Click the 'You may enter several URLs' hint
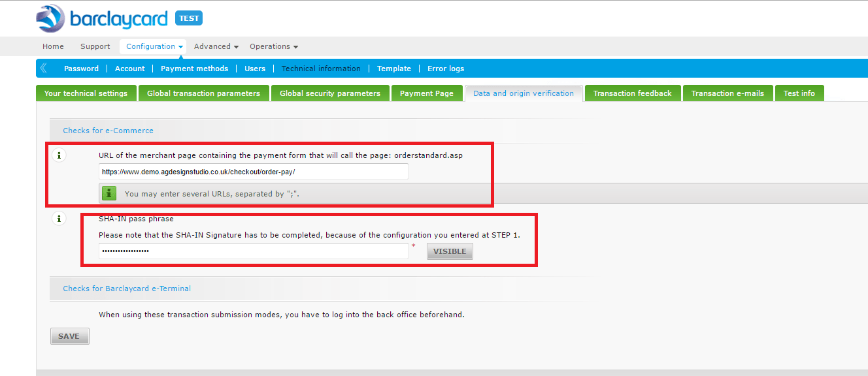The height and width of the screenshot is (376, 868). (212, 194)
